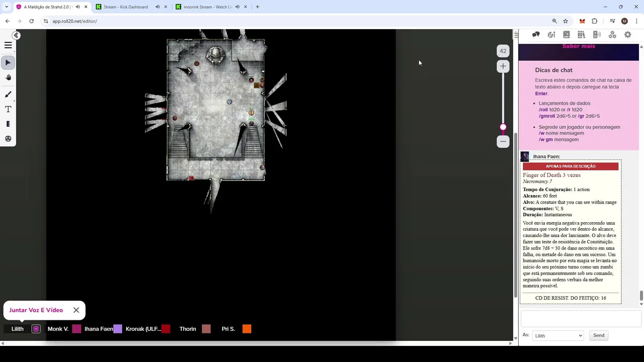Open a new browser tab
The image size is (644, 362).
[257, 7]
